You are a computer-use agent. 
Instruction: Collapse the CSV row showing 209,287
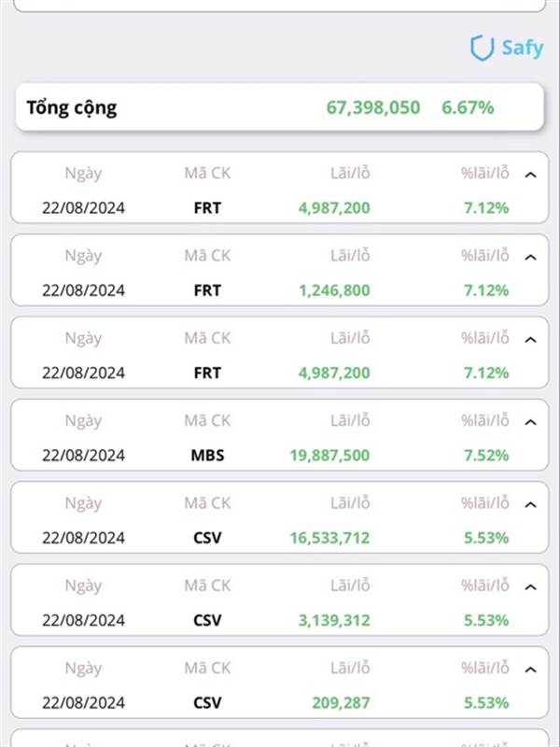[531, 669]
